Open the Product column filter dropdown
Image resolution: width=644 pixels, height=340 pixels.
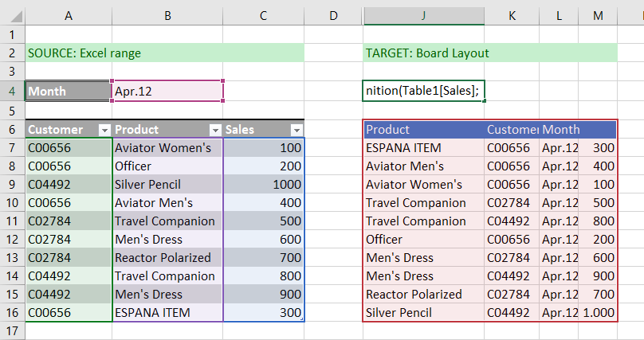point(215,130)
